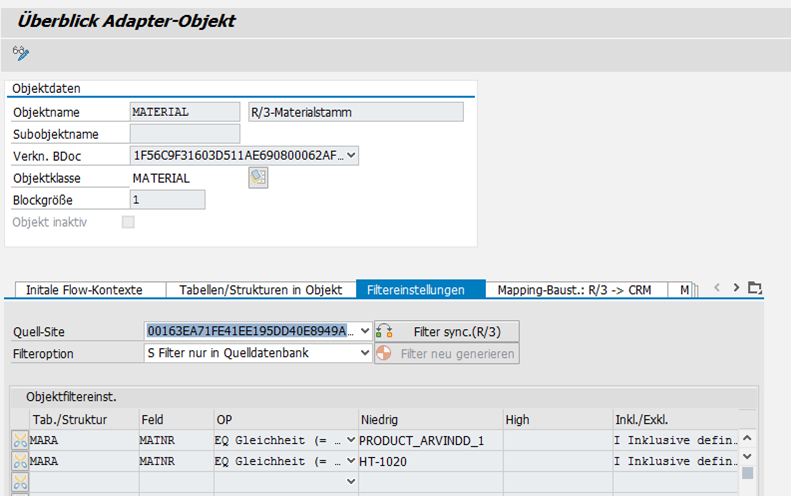Open the Quell-Site dropdown
The width and height of the screenshot is (792, 497).
[x=365, y=331]
